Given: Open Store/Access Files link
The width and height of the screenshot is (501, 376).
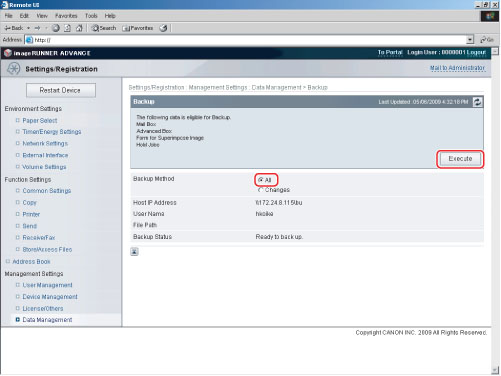Looking at the screenshot, I should [47, 249].
